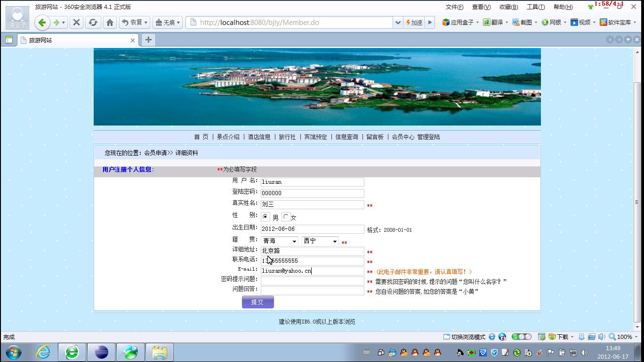This screenshot has width=644, height=362.
Task: Open the 应用盒子 app box toolbar item
Action: (458, 22)
